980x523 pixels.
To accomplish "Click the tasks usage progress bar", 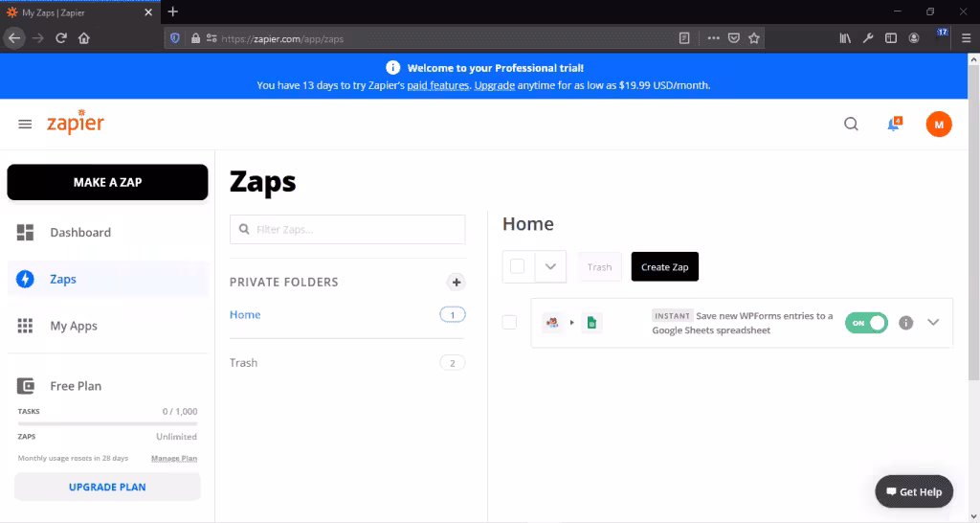I will [x=107, y=423].
